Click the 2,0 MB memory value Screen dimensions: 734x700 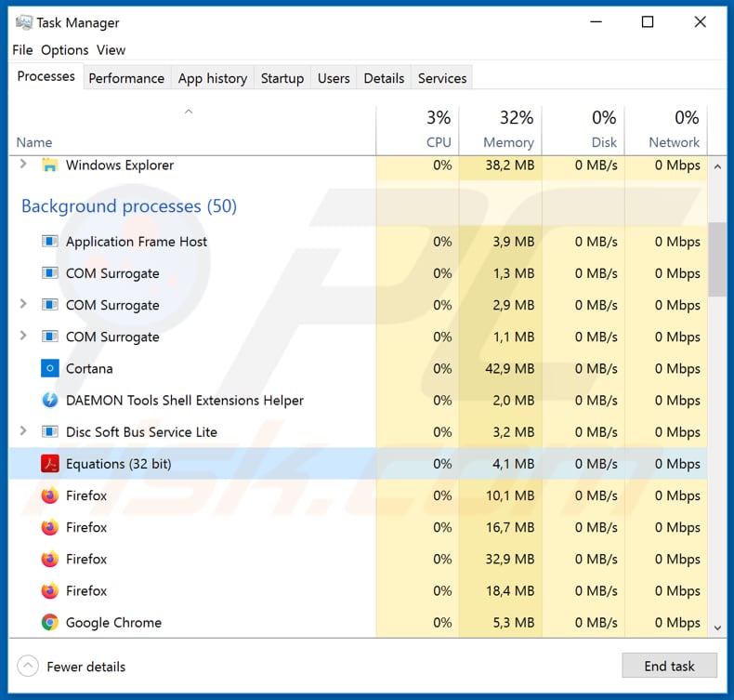click(513, 401)
